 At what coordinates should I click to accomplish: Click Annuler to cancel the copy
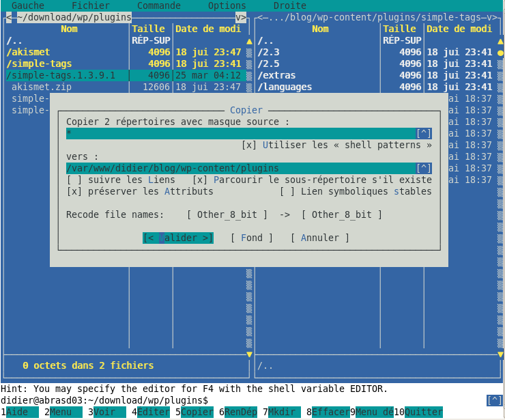[320, 238]
